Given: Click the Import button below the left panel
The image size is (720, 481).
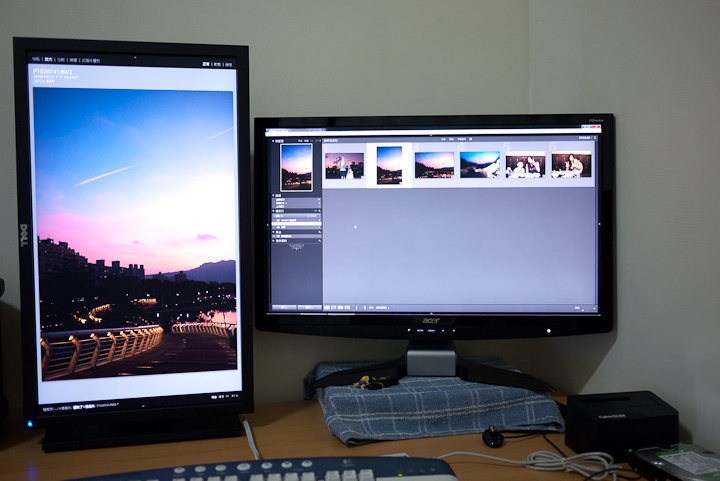Looking at the screenshot, I should click(x=284, y=308).
